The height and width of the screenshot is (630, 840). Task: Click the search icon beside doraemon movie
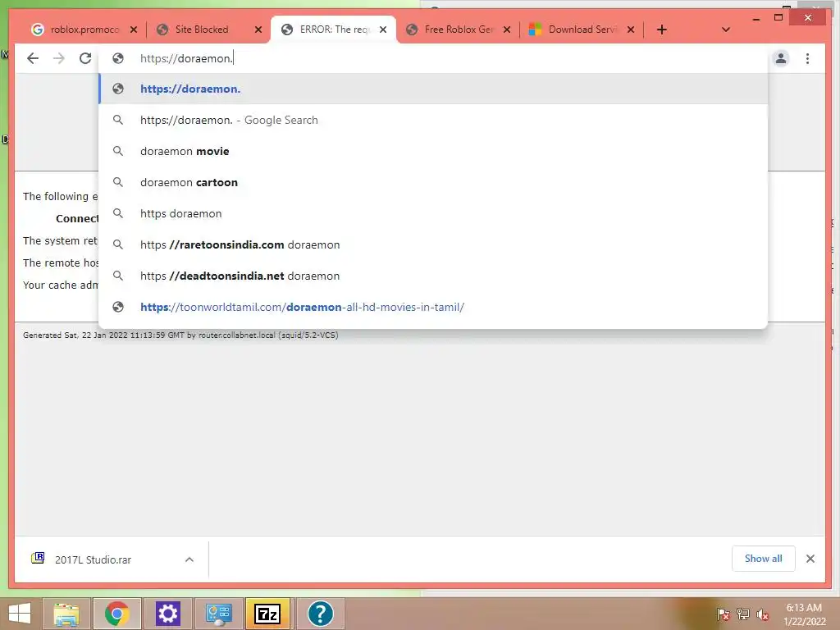[118, 151]
